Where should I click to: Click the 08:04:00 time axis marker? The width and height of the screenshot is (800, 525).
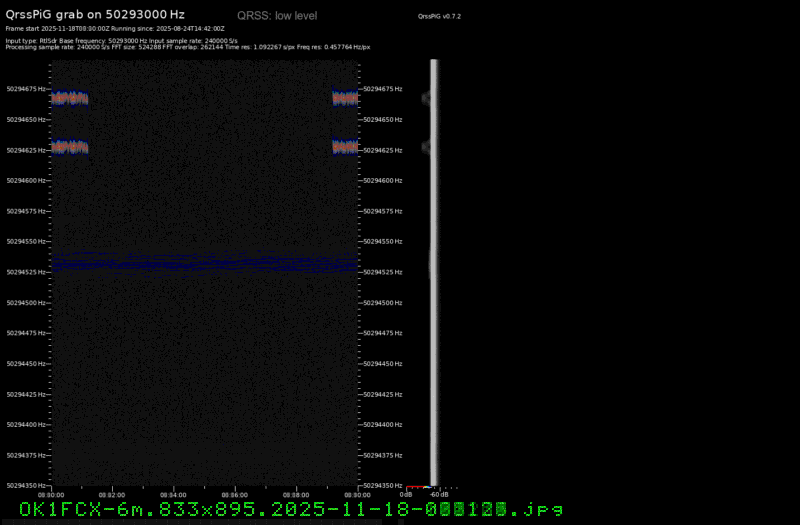click(174, 494)
